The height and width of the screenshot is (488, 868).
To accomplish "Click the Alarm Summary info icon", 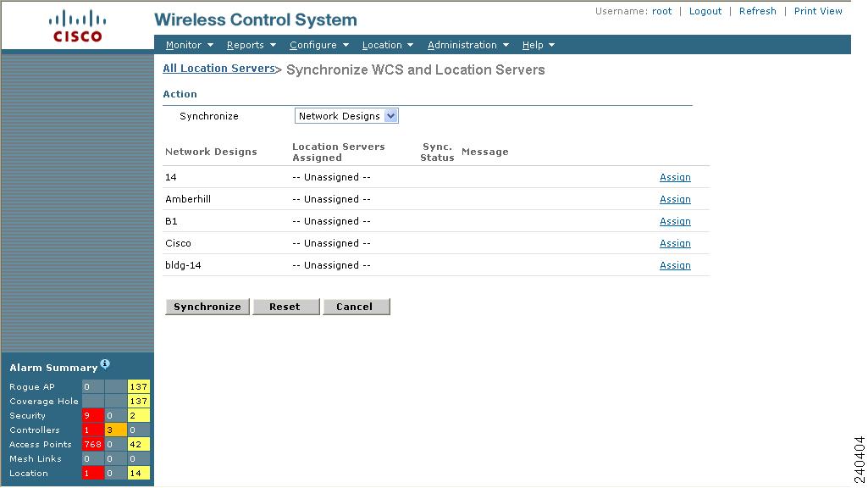I will tap(105, 364).
